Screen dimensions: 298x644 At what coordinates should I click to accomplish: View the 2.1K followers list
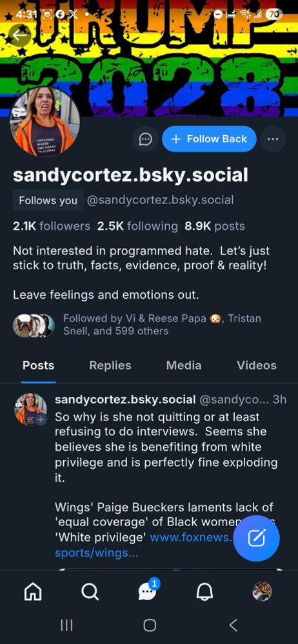(x=52, y=226)
